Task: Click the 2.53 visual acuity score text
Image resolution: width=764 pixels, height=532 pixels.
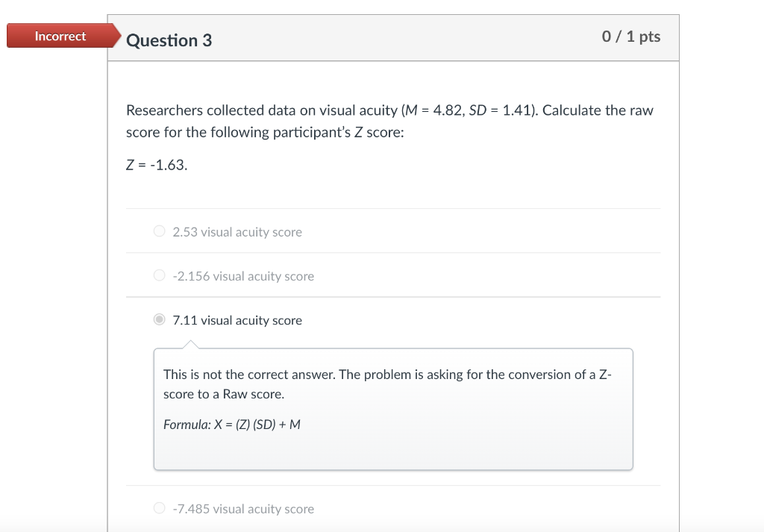Action: 237,232
